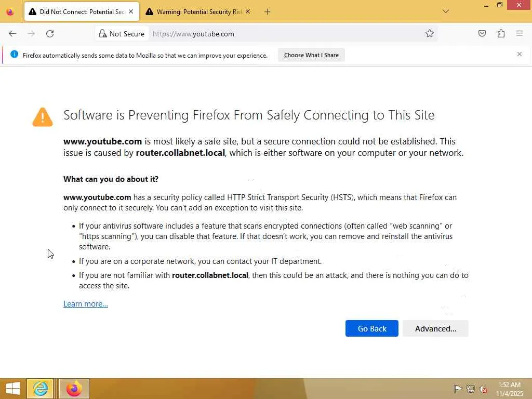The height and width of the screenshot is (399, 532).
Task: Dismiss the Mozilla data notification bar
Action: [520, 54]
